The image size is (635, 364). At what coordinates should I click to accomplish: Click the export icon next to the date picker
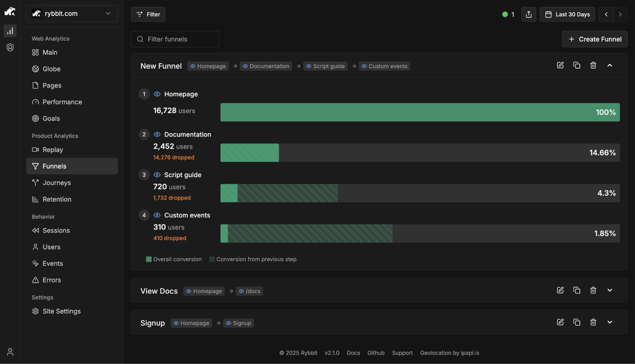(528, 14)
